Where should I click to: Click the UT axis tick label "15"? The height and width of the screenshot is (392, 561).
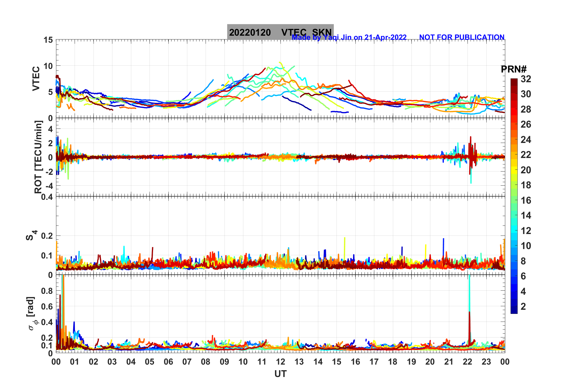337,362
